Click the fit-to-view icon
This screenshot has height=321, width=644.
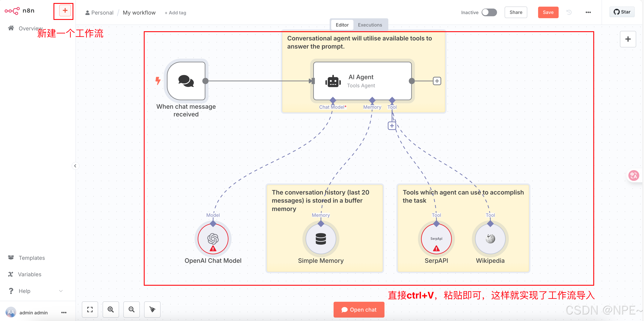point(90,309)
